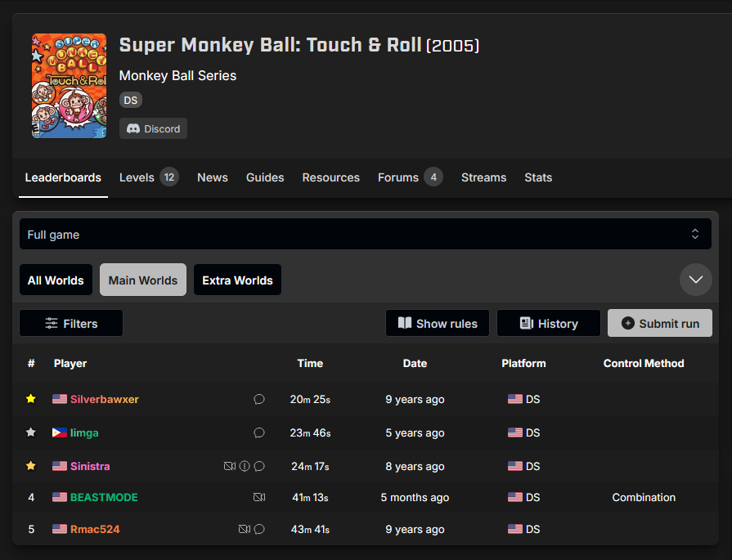Image resolution: width=732 pixels, height=560 pixels.
Task: Open the Guides tab
Action: 265,177
